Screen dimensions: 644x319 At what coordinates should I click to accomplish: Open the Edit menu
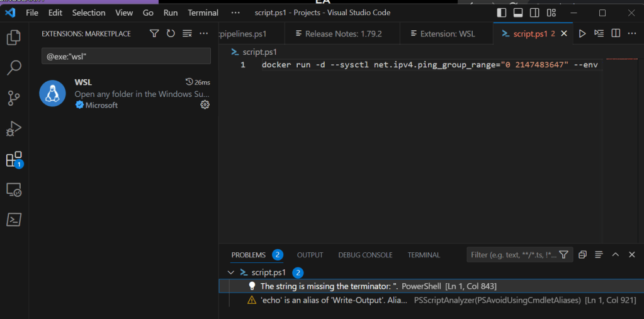(55, 13)
